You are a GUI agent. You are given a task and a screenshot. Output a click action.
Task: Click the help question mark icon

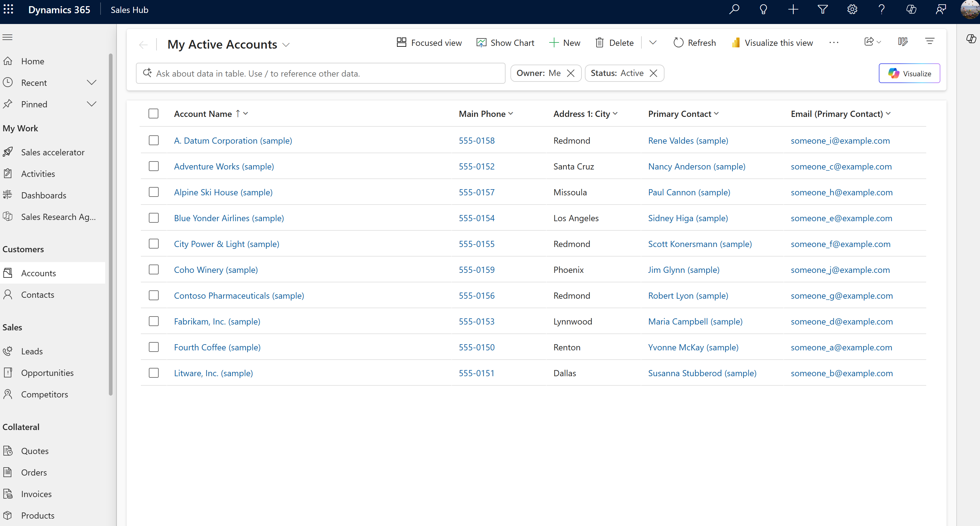point(882,10)
